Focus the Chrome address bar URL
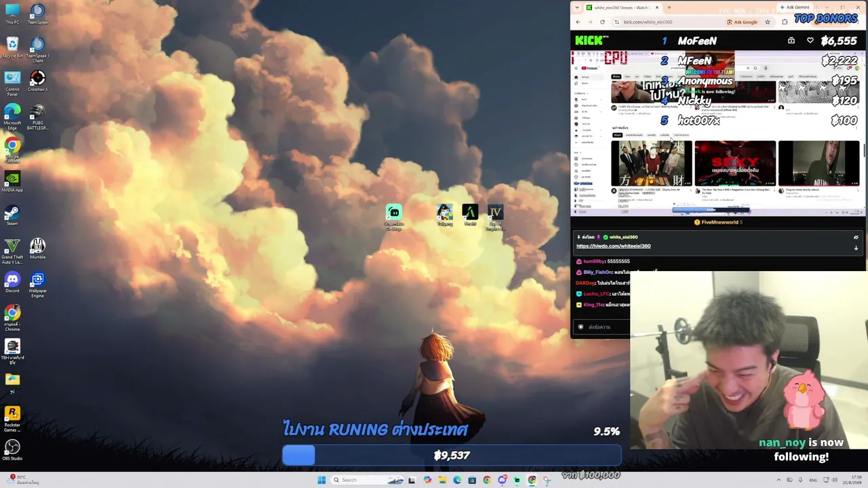Viewport: 868px width, 488px height. [648, 22]
